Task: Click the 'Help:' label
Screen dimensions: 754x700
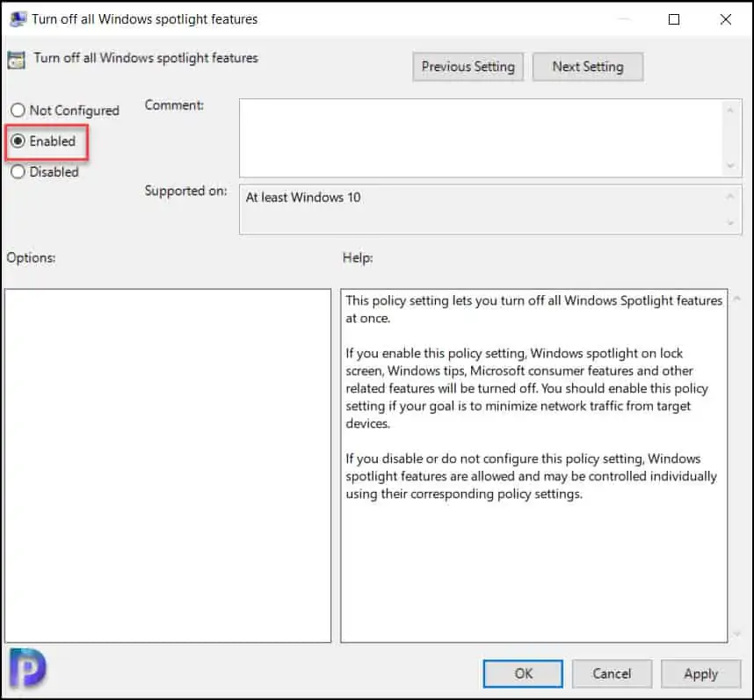Action: point(358,258)
